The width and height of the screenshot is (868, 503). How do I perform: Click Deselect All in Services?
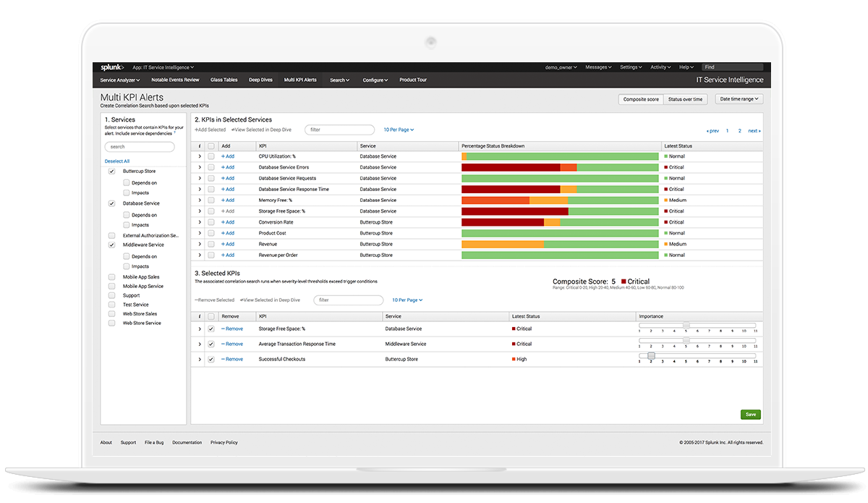coord(117,161)
